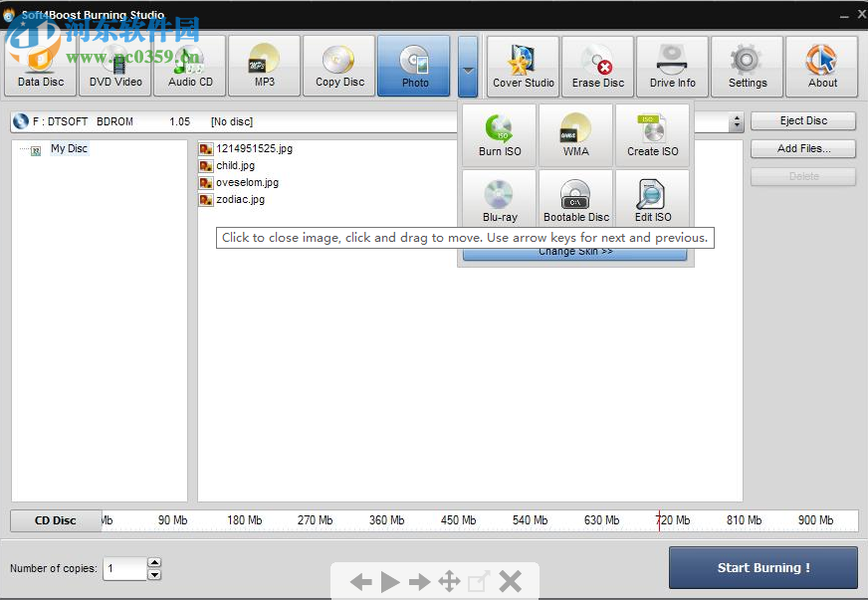Select the DVD Video tool

click(115, 66)
